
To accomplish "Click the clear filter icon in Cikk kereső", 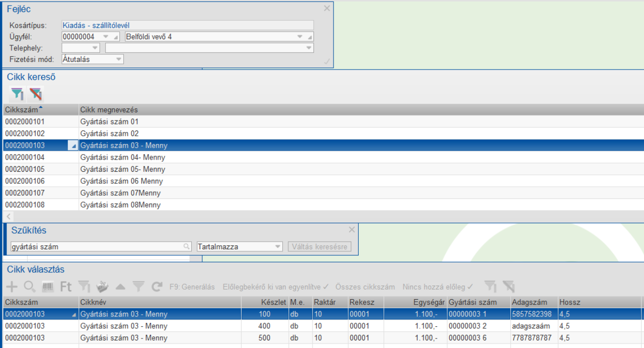I will pyautogui.click(x=36, y=94).
